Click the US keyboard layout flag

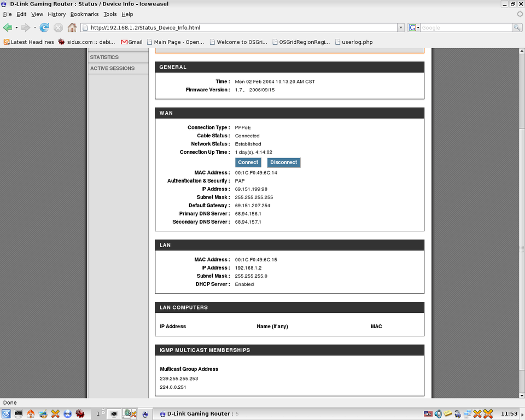point(428,414)
